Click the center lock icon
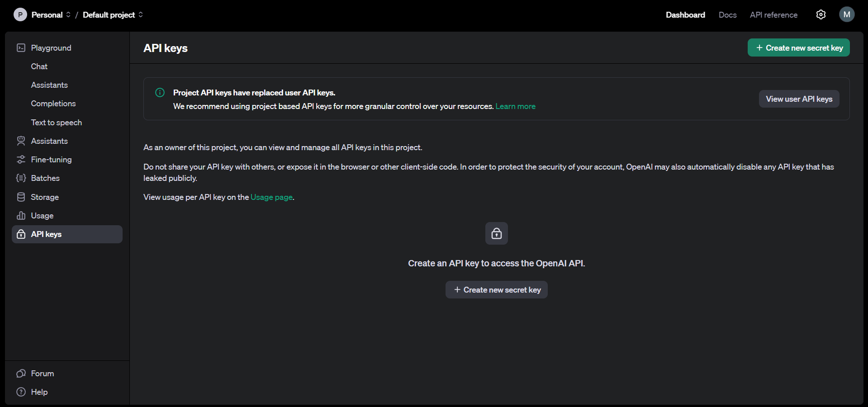The image size is (868, 407). [496, 233]
